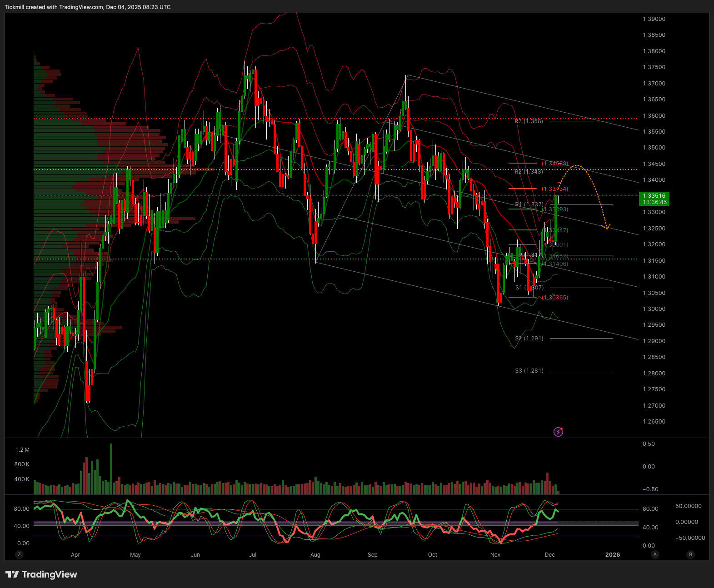Click the red 1.30365 level label
714x588 pixels.
coord(554,298)
